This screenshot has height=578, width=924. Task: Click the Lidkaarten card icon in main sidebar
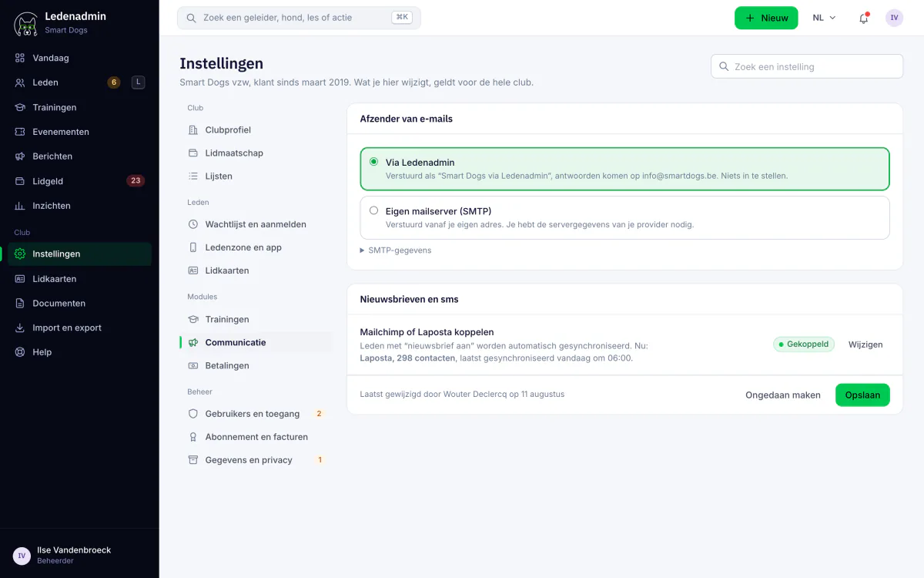point(20,279)
